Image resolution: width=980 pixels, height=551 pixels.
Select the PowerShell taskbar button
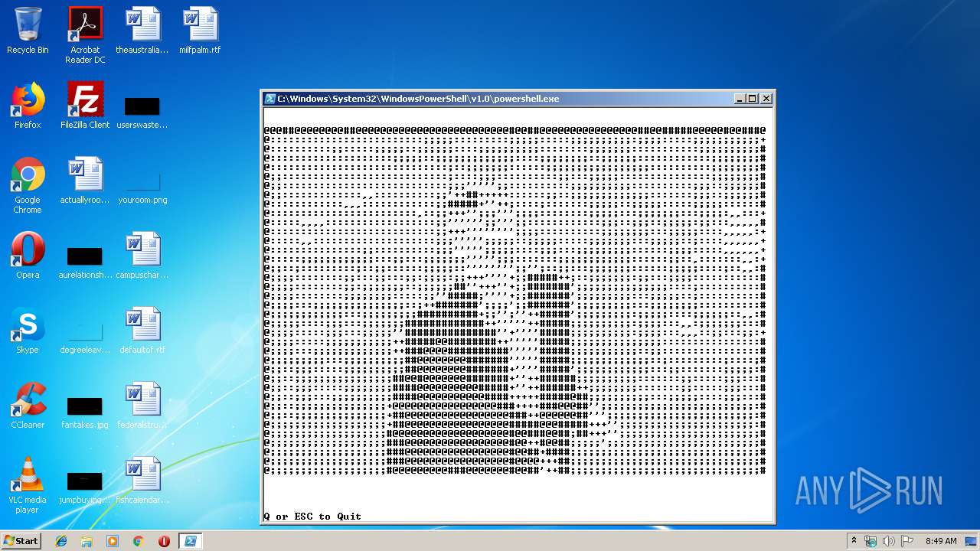tap(190, 541)
